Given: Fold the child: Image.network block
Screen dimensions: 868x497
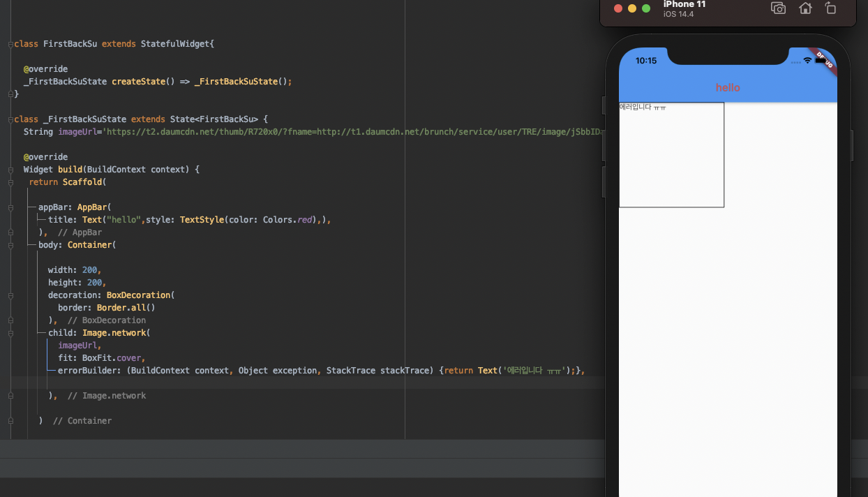Looking at the screenshot, I should pyautogui.click(x=10, y=333).
